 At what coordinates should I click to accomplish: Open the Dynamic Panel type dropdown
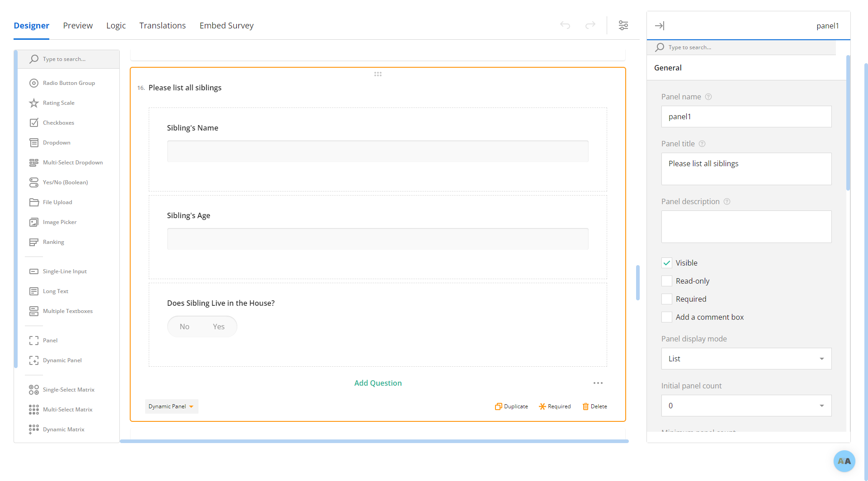171,406
